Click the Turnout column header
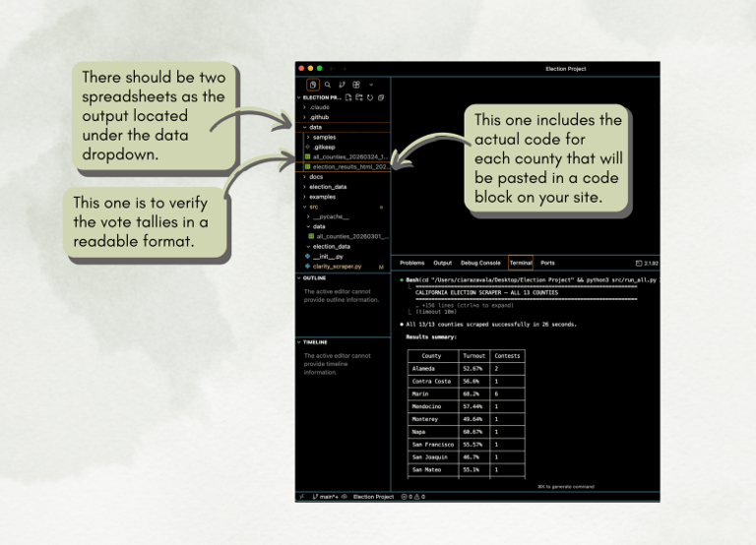 click(473, 356)
